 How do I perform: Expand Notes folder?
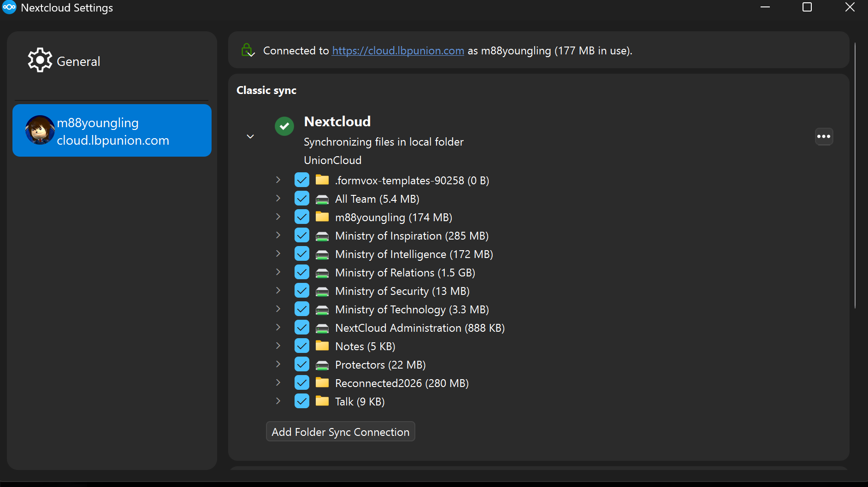pos(278,346)
